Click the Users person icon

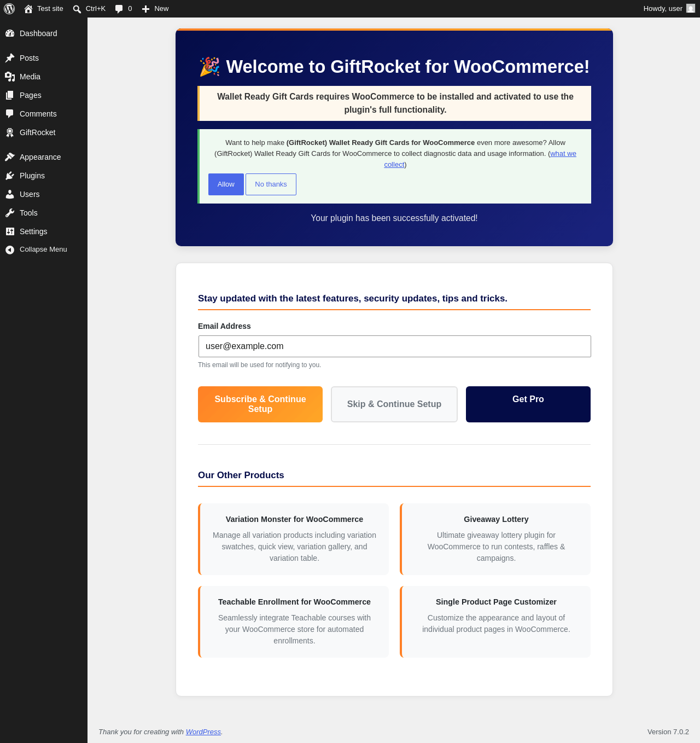click(x=10, y=194)
